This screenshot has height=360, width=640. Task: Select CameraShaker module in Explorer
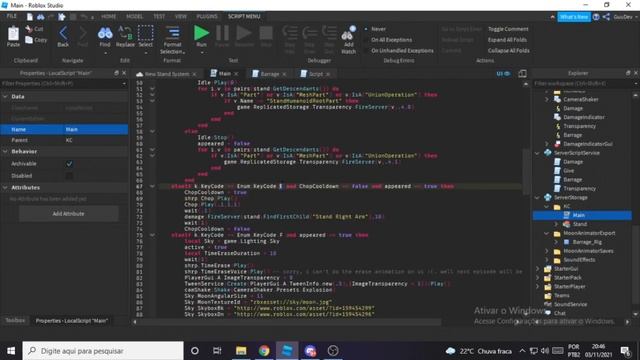(580, 99)
